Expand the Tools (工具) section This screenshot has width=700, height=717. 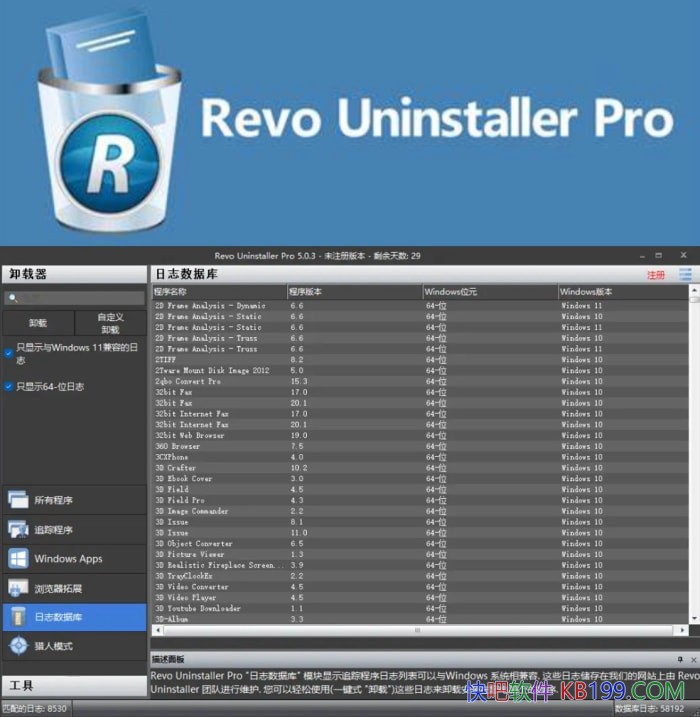(x=74, y=685)
